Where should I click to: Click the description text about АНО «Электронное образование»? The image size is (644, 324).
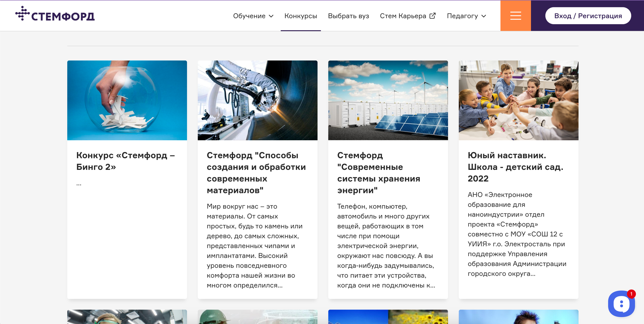point(516,234)
